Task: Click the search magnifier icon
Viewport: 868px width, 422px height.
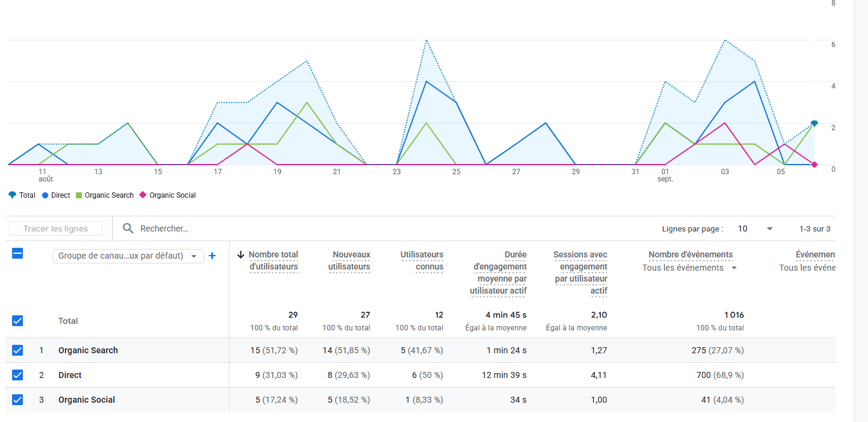Action: click(x=128, y=228)
